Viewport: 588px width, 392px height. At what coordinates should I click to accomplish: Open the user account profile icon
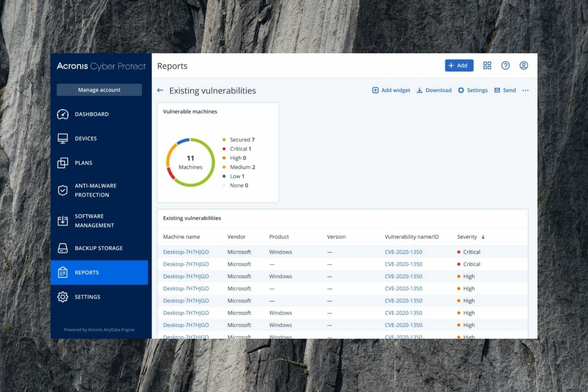524,66
